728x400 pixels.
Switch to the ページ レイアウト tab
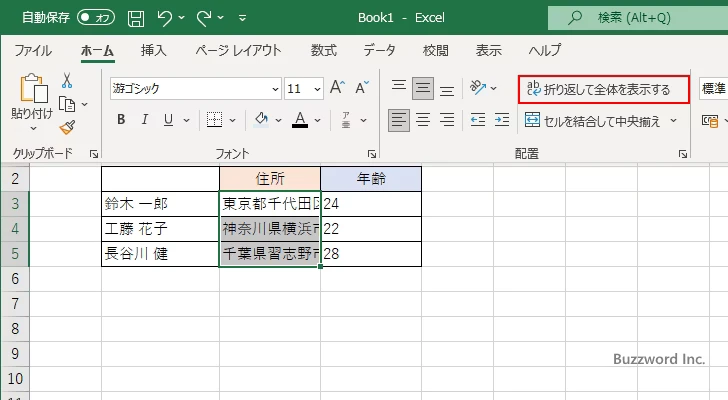point(238,50)
